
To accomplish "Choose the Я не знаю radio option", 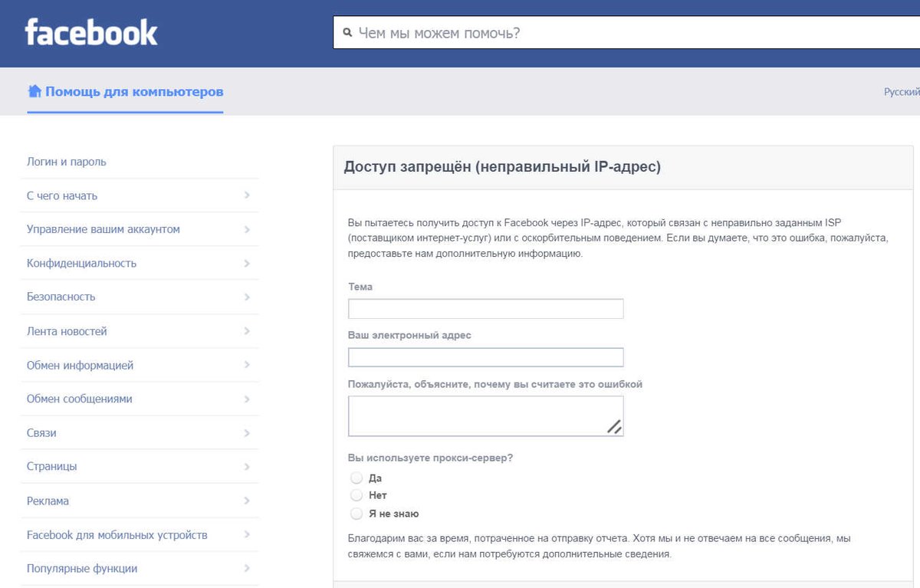I will point(356,514).
